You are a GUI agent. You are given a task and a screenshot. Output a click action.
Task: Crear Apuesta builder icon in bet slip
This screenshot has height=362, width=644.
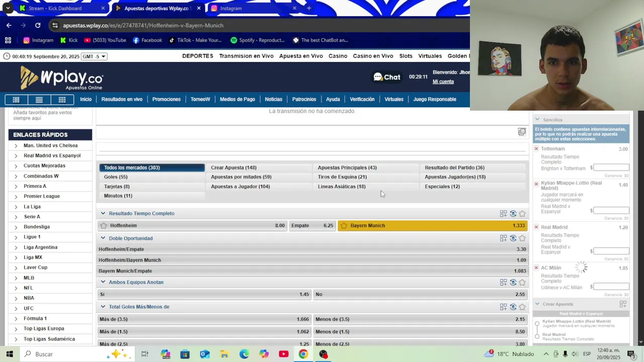click(x=623, y=304)
